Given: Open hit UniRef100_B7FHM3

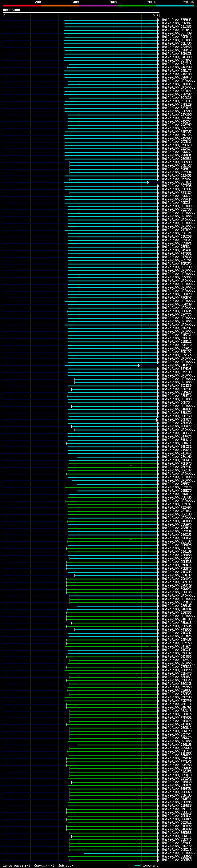Looking at the screenshot, I should 176,20.
